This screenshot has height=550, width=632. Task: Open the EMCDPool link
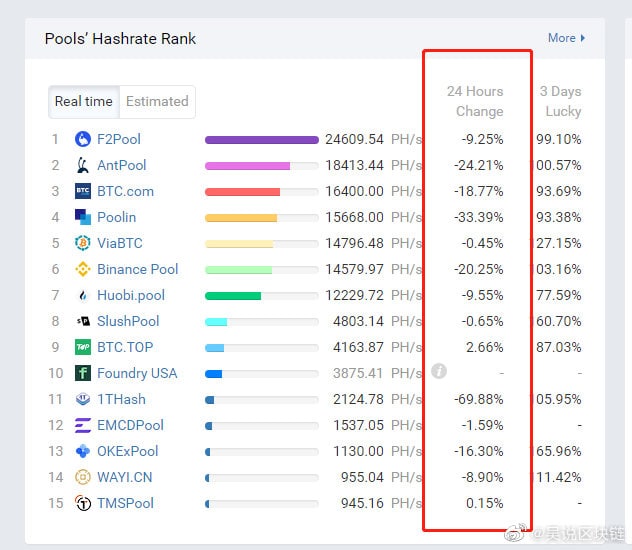click(130, 425)
